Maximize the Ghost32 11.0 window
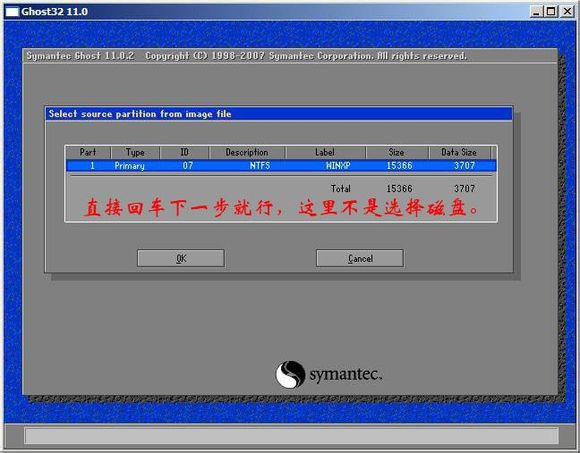The width and height of the screenshot is (580, 453). tap(551, 11)
